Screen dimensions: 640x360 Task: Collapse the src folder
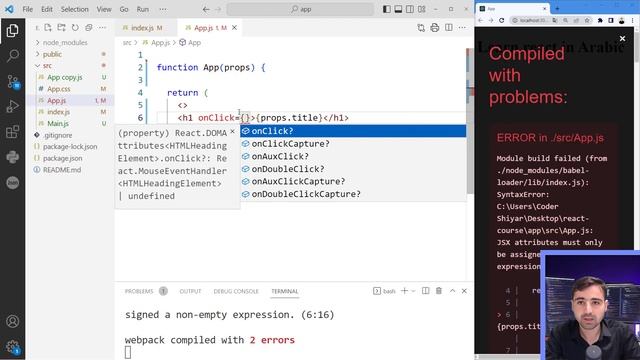coord(47,66)
